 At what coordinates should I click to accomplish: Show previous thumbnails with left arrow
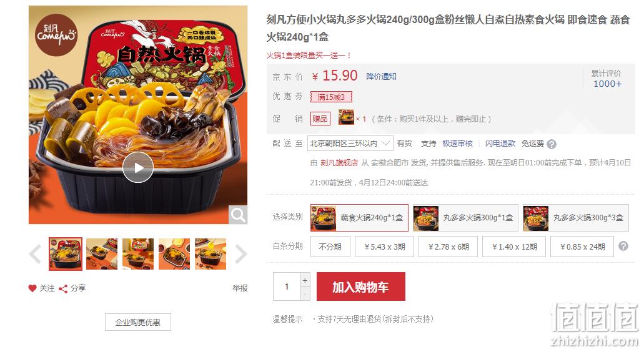[36, 254]
